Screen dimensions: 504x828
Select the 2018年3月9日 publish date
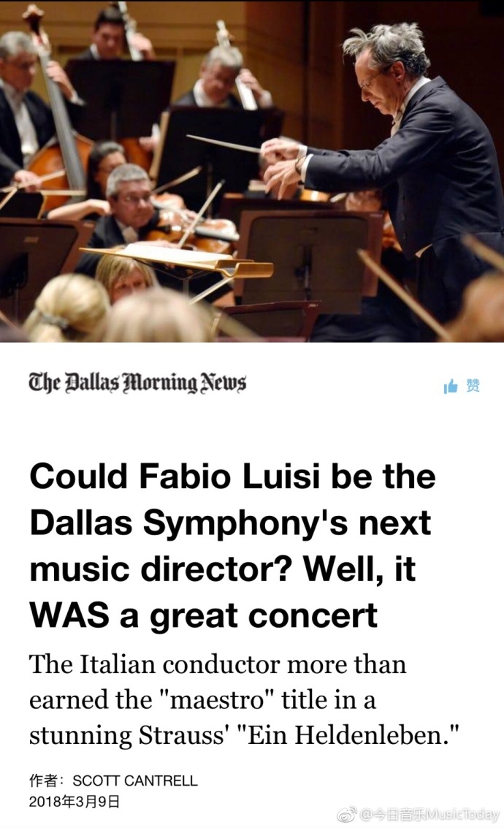point(75,802)
